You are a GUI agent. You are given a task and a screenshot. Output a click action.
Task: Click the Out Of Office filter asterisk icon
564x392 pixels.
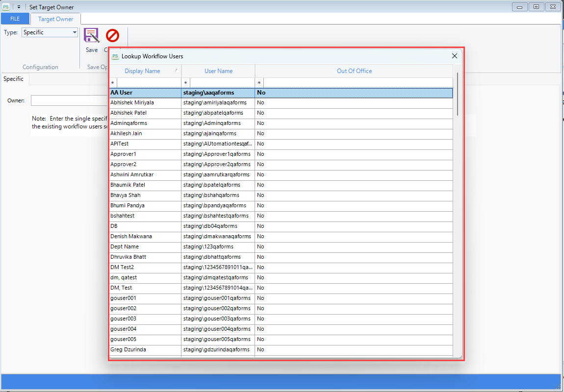click(x=259, y=83)
